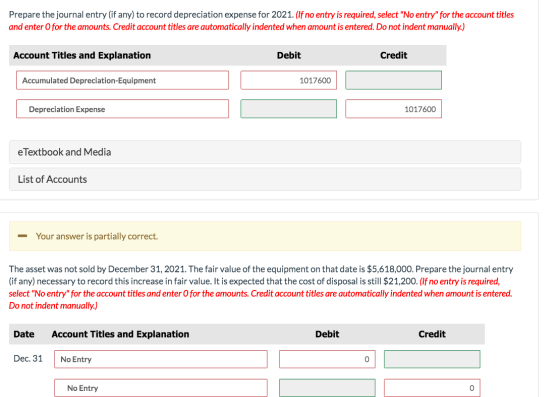Click the second table's 'Credit' column header
Image resolution: width=560 pixels, height=397 pixels.
pyautogui.click(x=432, y=334)
